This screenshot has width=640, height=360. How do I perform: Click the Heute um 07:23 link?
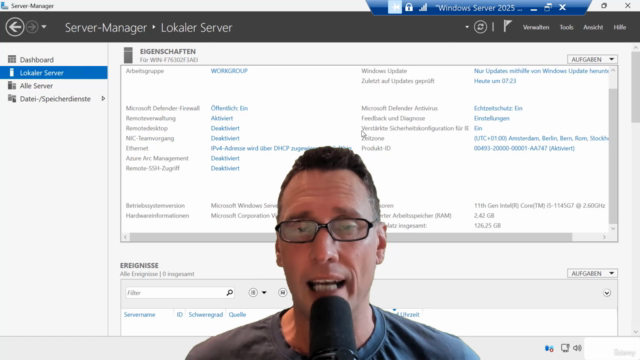(x=495, y=81)
